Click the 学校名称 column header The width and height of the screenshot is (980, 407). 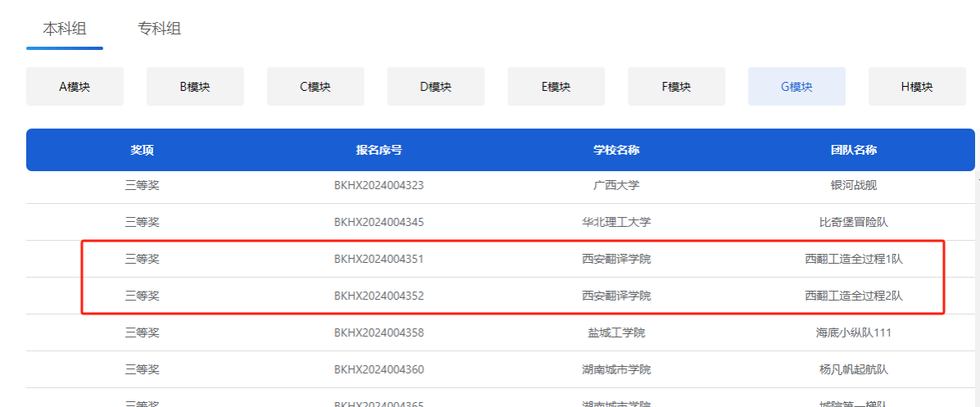(x=616, y=150)
